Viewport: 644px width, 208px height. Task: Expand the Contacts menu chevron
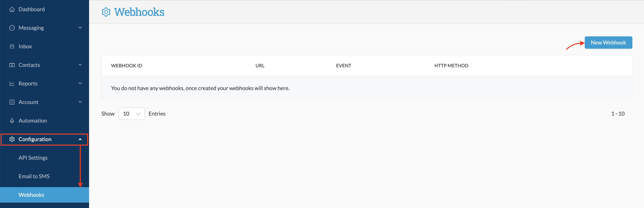pos(80,65)
